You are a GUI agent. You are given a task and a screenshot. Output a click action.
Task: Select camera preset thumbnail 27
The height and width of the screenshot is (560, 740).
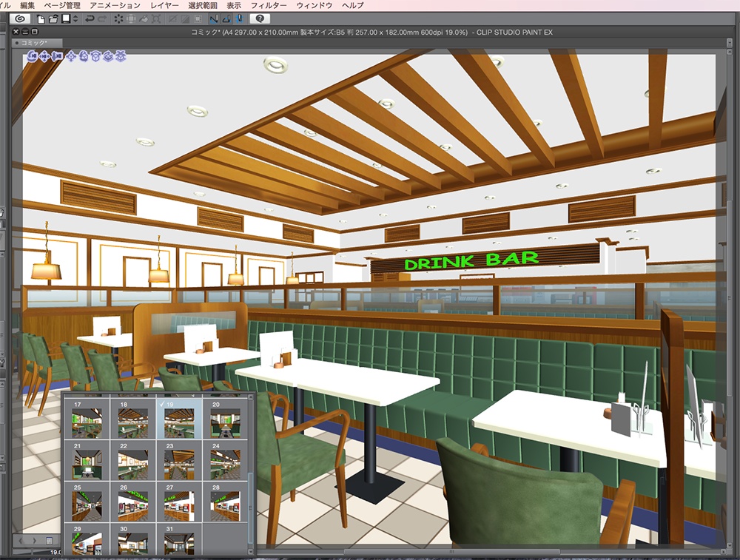pos(179,502)
